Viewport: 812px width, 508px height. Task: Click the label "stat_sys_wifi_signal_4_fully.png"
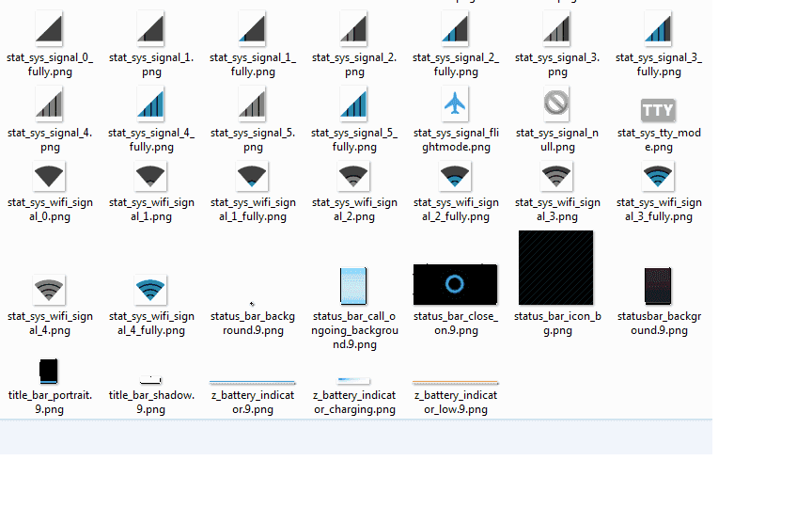(151, 324)
